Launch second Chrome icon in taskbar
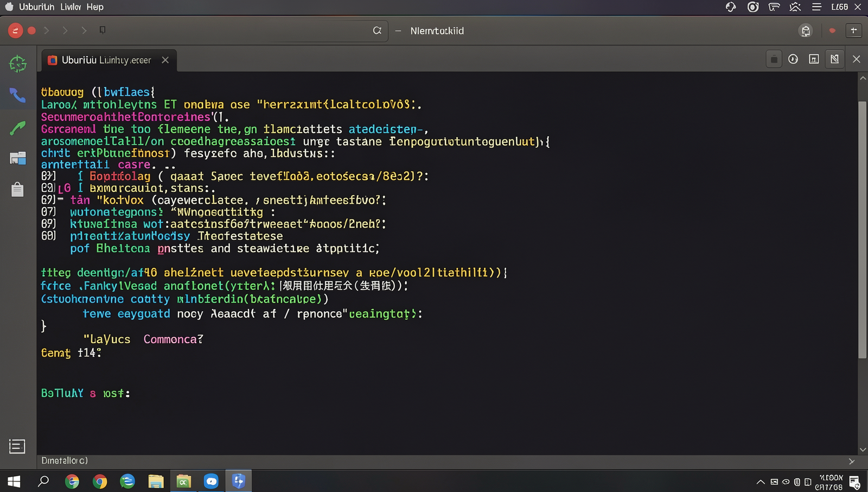This screenshot has height=492, width=868. pyautogui.click(x=100, y=481)
